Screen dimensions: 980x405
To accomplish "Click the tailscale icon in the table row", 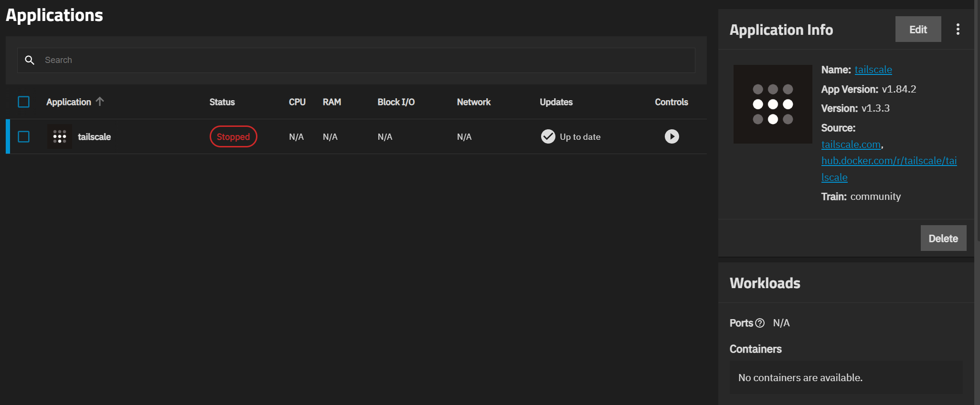I will point(59,136).
